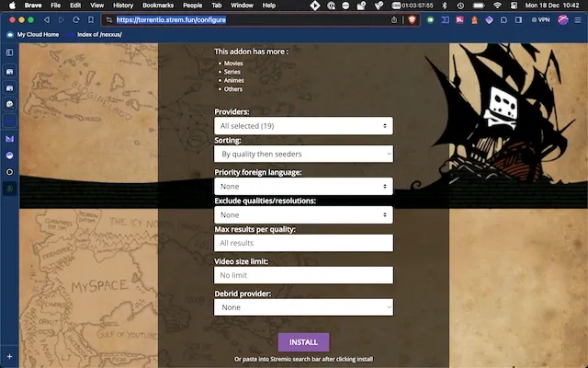Click the battery status icon
Image resolution: width=588 pixels, height=368 pixels.
click(x=479, y=6)
